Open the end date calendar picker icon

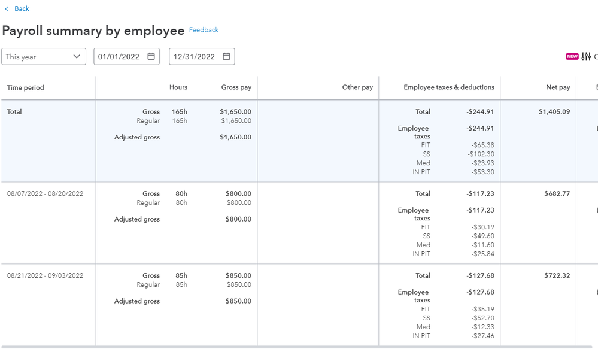point(226,56)
